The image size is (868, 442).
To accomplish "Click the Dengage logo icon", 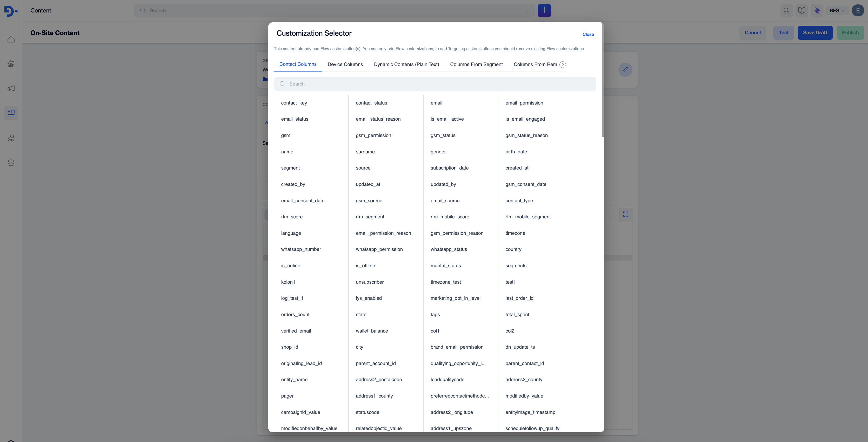I will coord(11,11).
